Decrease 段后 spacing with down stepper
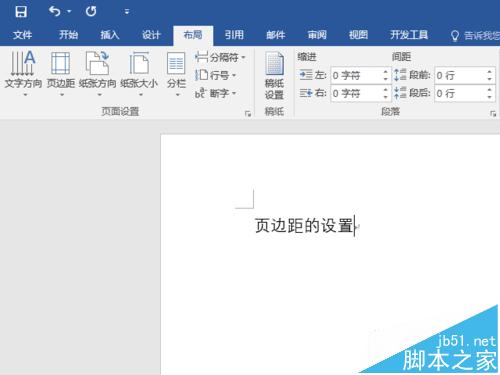The width and height of the screenshot is (500, 375). pyautogui.click(x=489, y=97)
